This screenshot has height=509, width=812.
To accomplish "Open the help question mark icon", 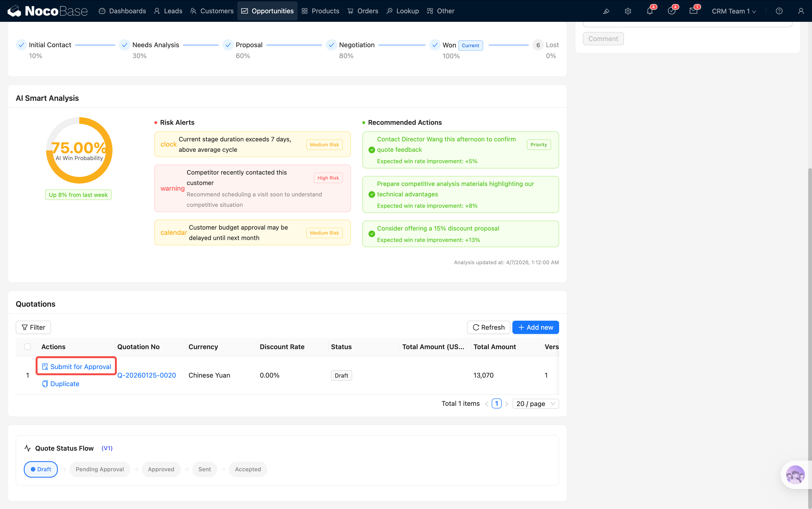I will point(779,11).
